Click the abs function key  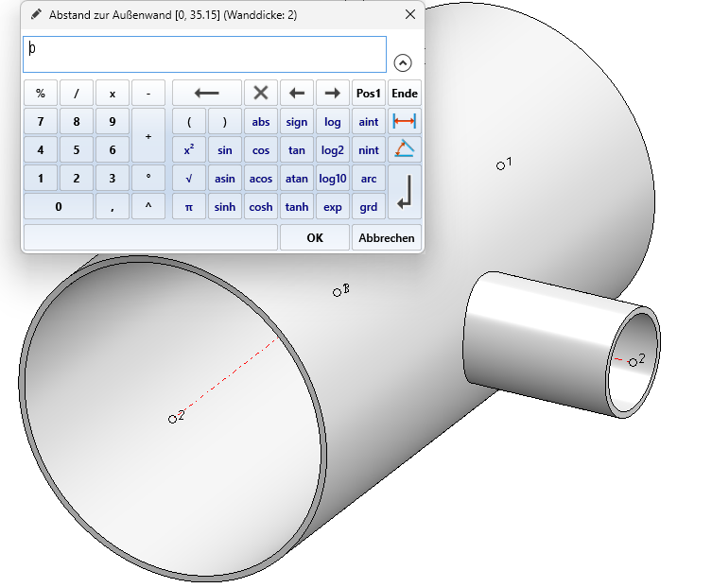tap(261, 122)
